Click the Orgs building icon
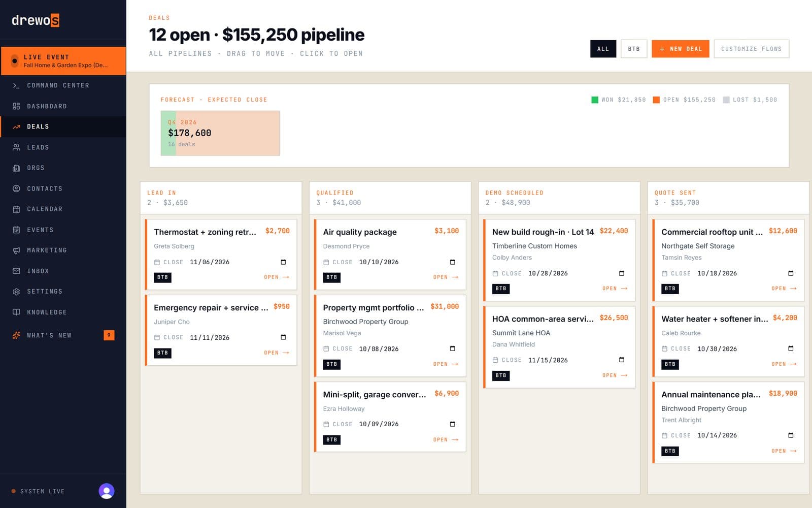Viewport: 812px width, 508px height. click(16, 168)
